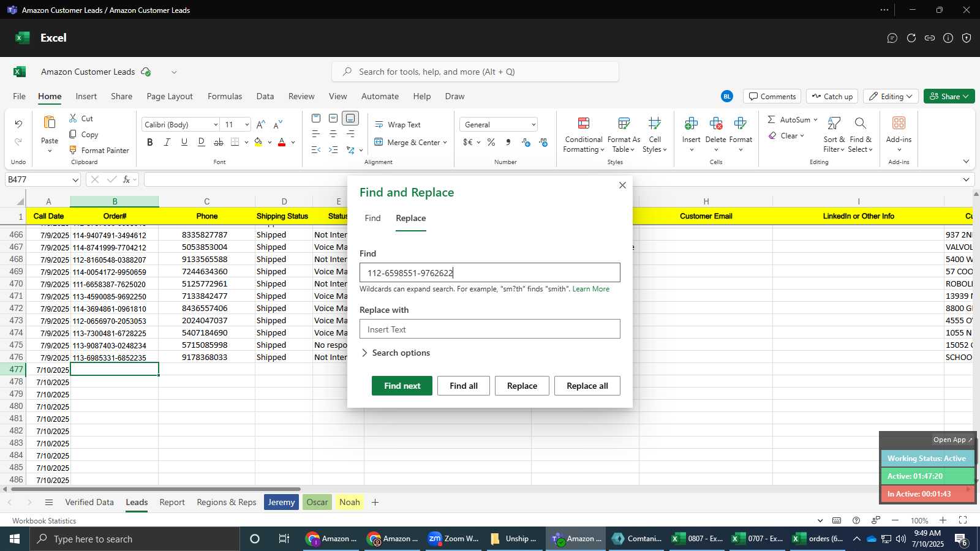Open the Formulas ribbon tab
The image size is (980, 551).
[225, 96]
